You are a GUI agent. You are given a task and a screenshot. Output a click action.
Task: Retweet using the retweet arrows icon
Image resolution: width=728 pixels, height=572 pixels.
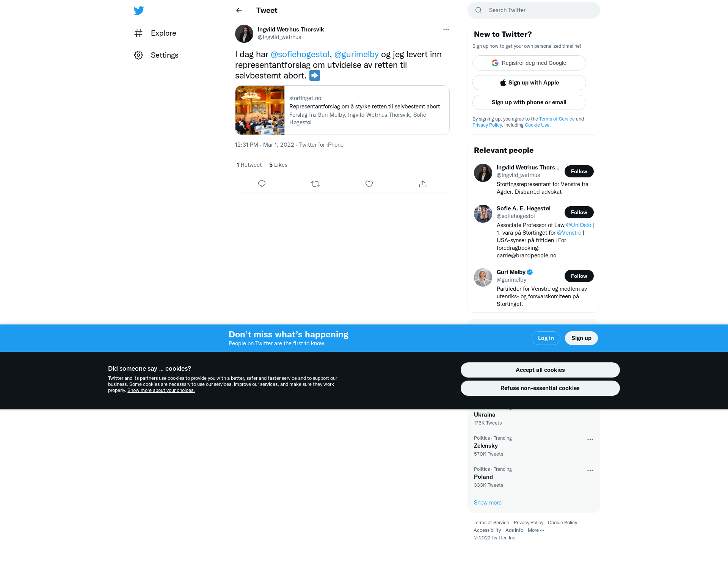pyautogui.click(x=315, y=184)
